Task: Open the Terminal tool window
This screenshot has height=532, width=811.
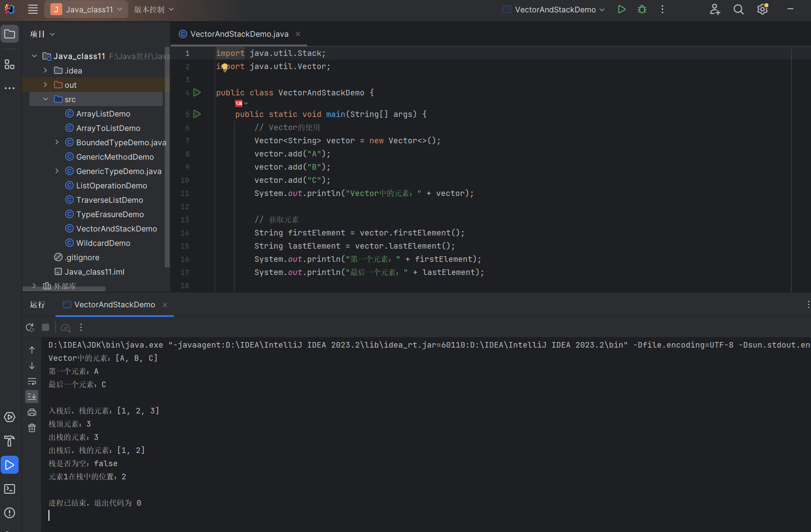Action: (x=10, y=488)
